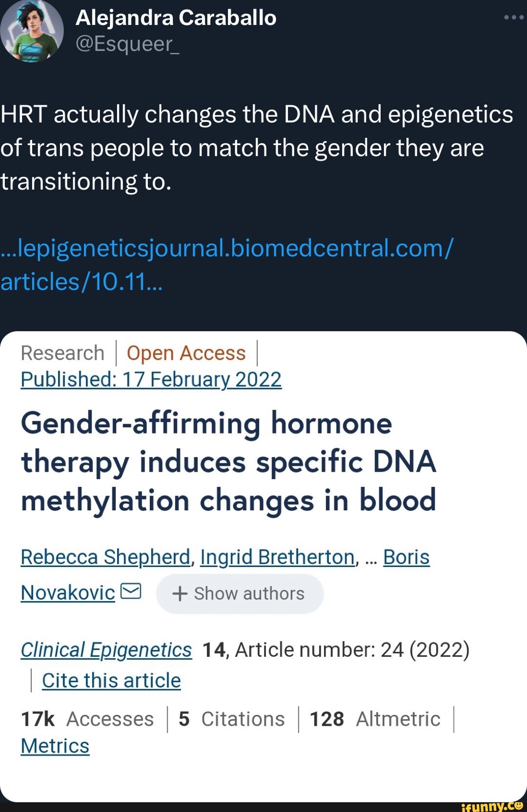Select the Metrics tab

(x=54, y=745)
